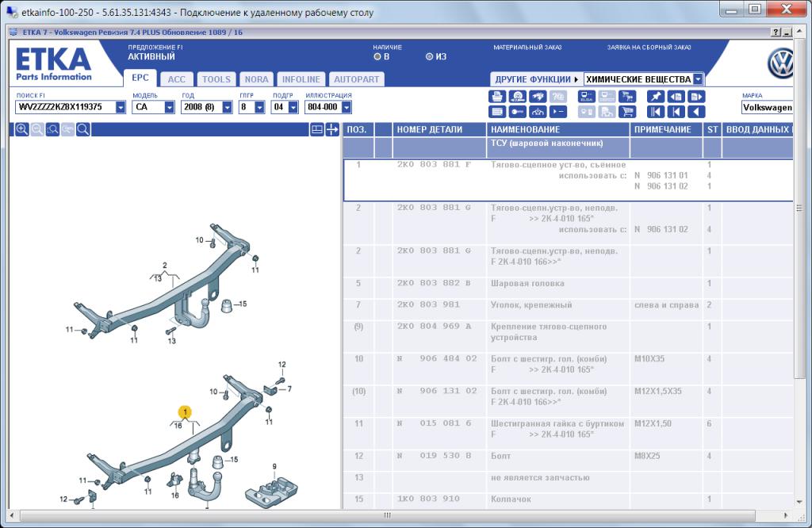
Task: Click the next page document icon
Action: coord(696,96)
